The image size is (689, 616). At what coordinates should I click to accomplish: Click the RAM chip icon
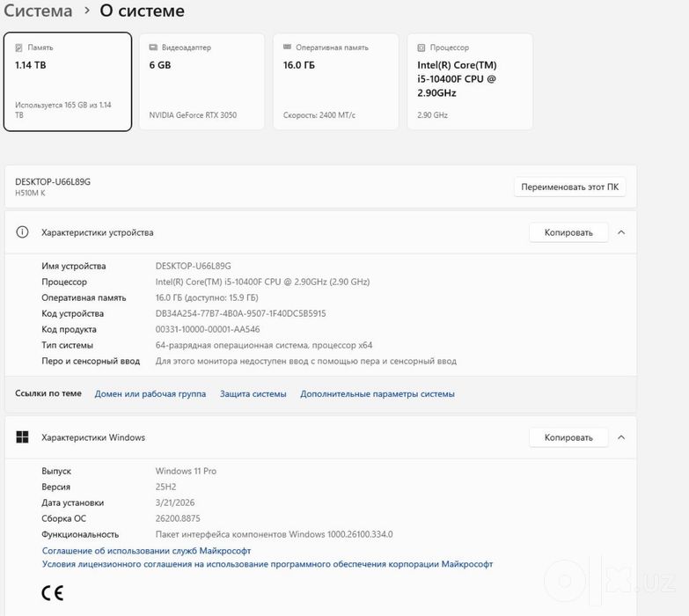pyautogui.click(x=287, y=47)
